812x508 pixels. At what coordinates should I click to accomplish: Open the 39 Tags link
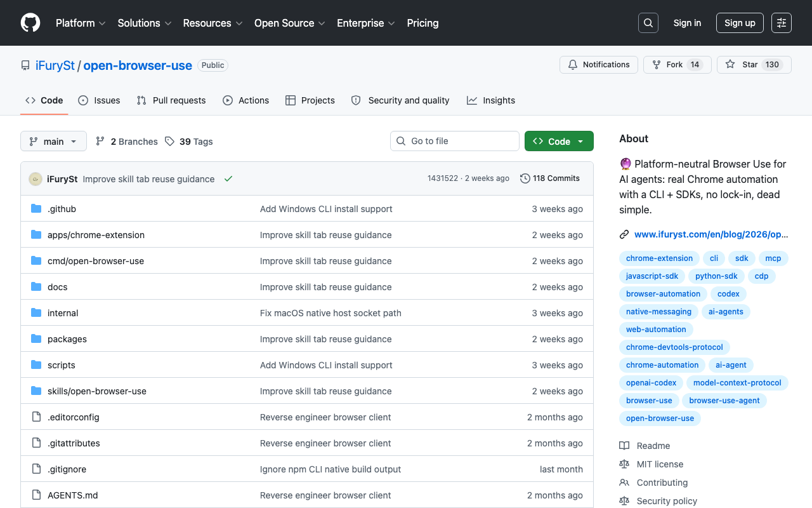coord(188,142)
